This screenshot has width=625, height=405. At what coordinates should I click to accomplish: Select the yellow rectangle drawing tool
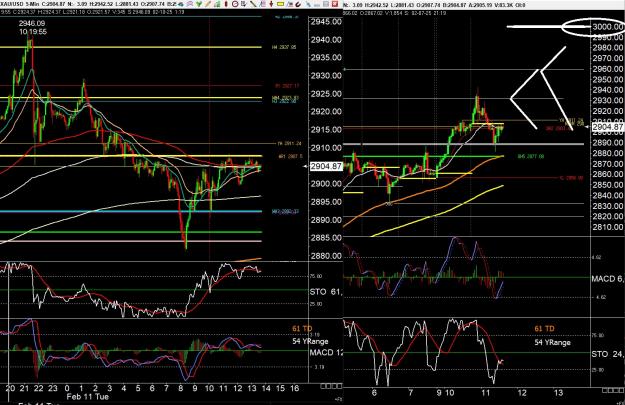(x=280, y=4)
